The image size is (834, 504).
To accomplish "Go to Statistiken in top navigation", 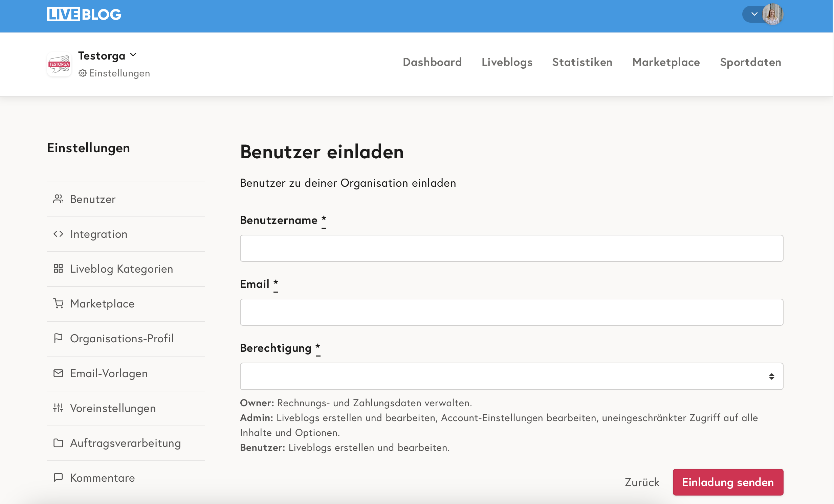I will [582, 62].
